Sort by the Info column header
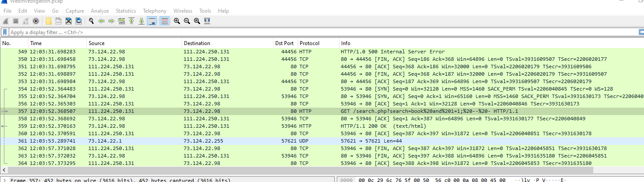 [x=492, y=43]
